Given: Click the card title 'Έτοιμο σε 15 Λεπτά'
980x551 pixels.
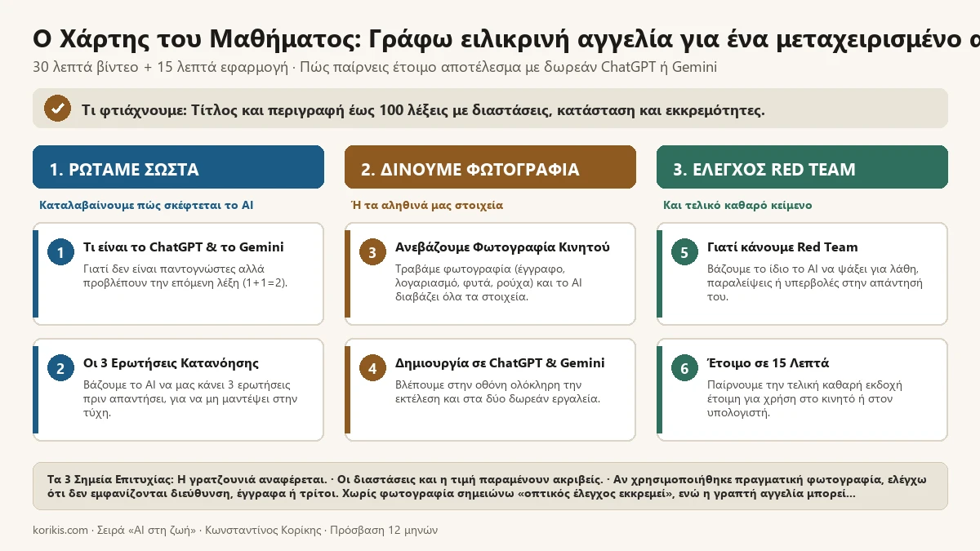Looking at the screenshot, I should coord(768,363).
